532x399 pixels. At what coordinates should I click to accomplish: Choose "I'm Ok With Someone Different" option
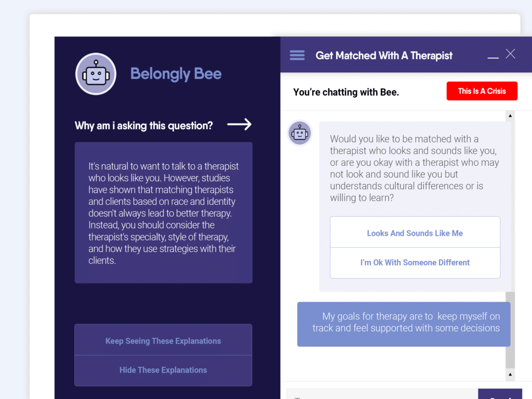[415, 263]
